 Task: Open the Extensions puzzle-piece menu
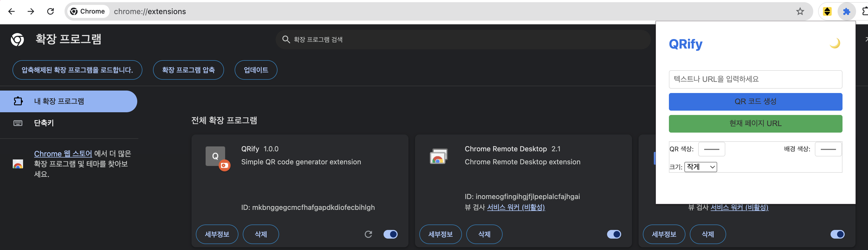(846, 11)
